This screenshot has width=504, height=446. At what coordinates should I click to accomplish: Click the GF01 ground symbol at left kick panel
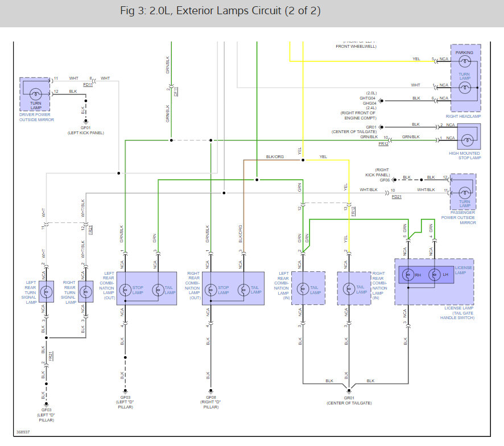(x=86, y=122)
